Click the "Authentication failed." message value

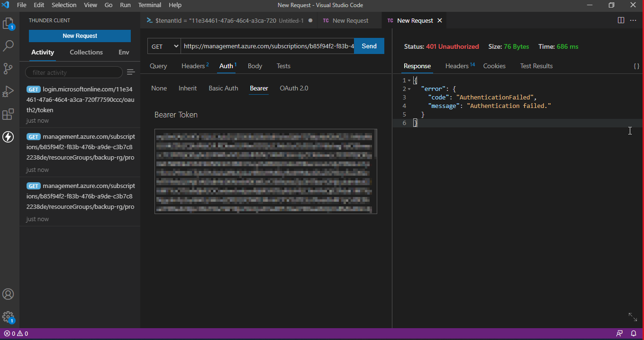(x=509, y=106)
